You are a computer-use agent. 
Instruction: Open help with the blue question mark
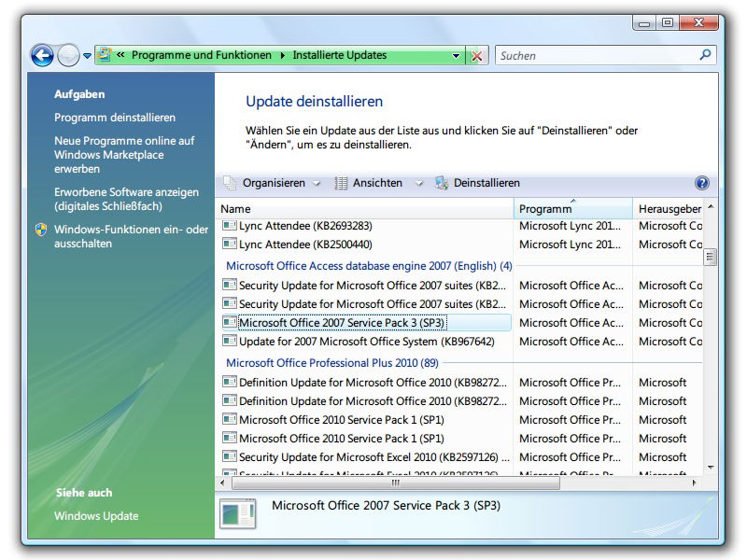[702, 183]
